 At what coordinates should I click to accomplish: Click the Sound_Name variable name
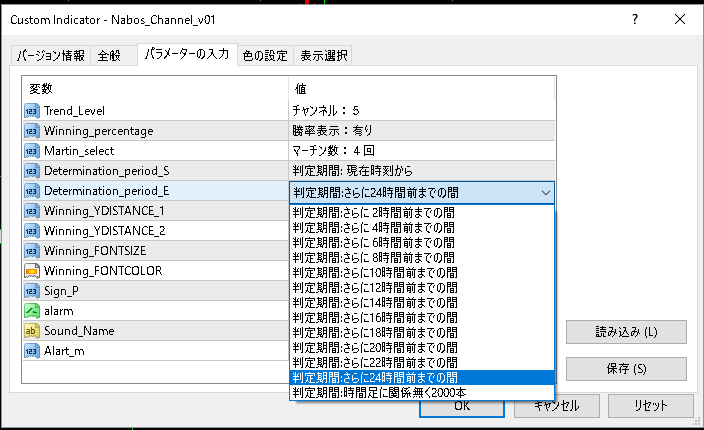tap(79, 331)
